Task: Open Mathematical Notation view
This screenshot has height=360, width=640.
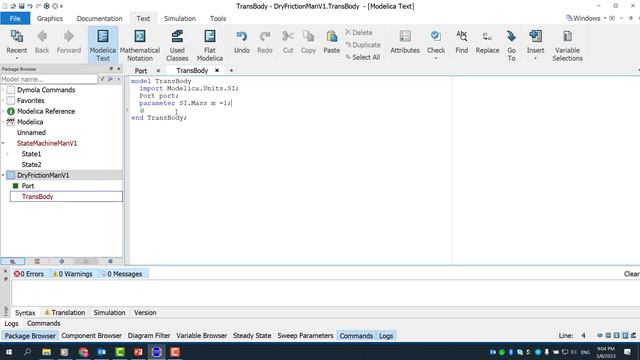Action: (x=140, y=45)
